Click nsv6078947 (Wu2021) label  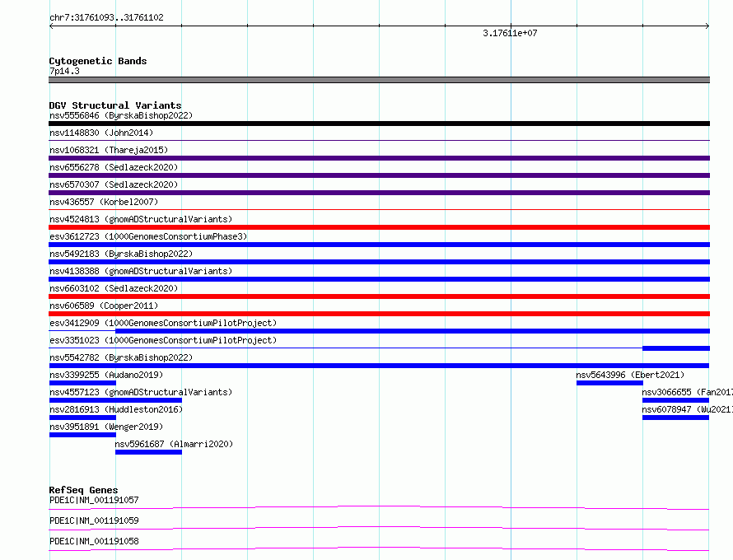point(687,409)
